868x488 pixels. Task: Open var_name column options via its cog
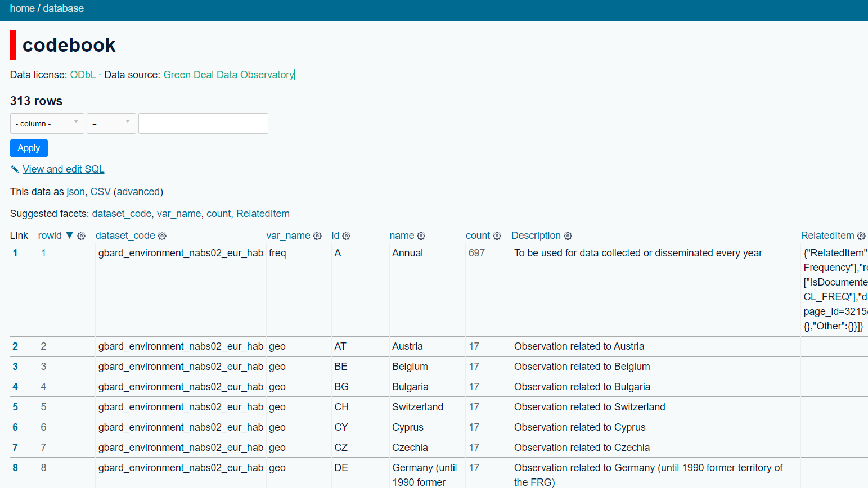pyautogui.click(x=317, y=236)
